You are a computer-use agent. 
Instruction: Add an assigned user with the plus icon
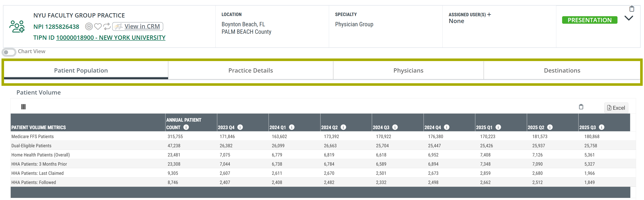click(489, 15)
